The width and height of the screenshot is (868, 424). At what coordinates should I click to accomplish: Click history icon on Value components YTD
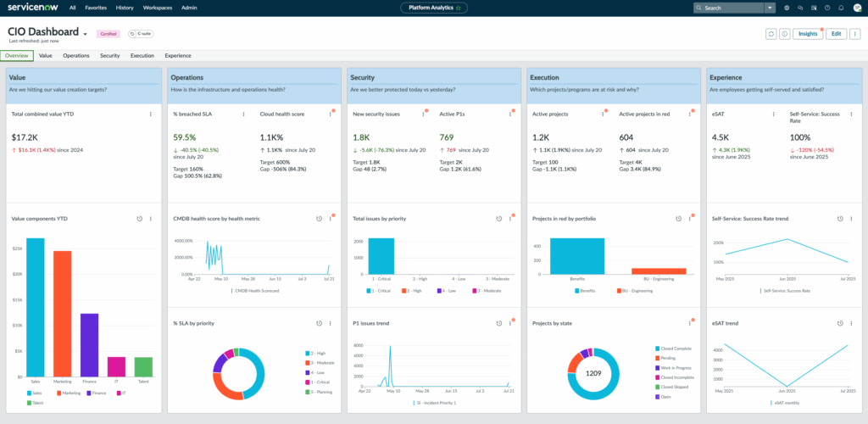click(x=139, y=218)
